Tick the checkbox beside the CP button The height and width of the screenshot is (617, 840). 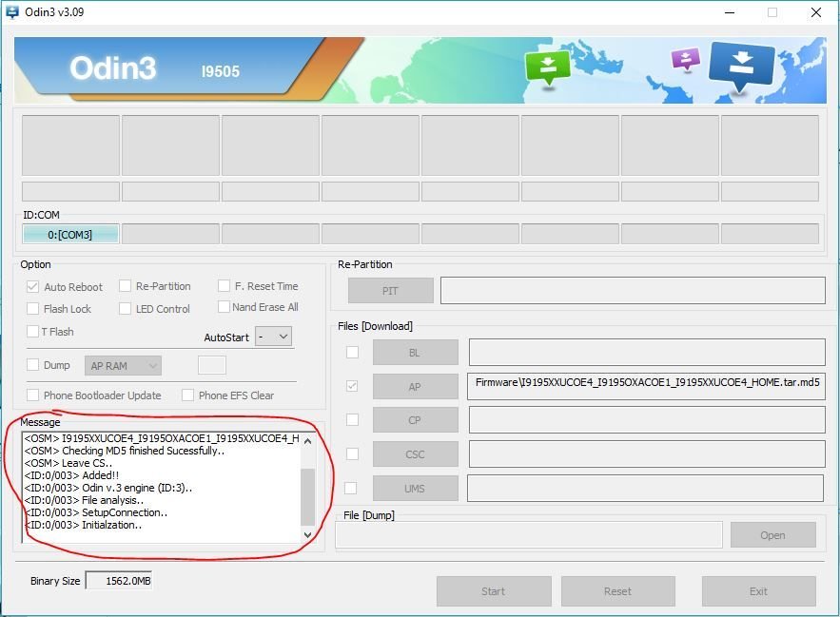pyautogui.click(x=352, y=419)
